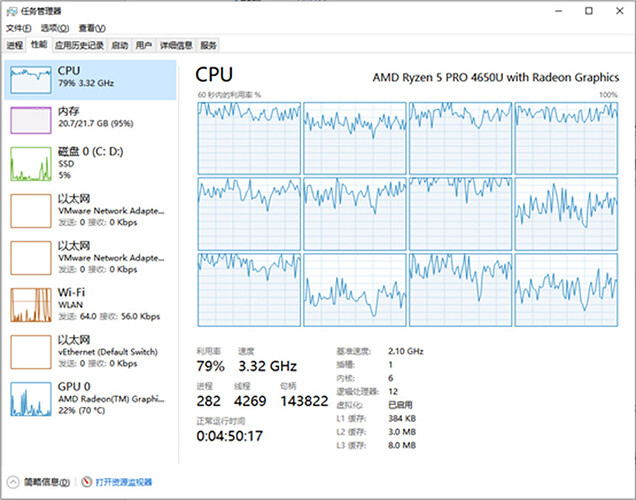Open the 服务 tab
The image size is (636, 500).
[x=208, y=45]
